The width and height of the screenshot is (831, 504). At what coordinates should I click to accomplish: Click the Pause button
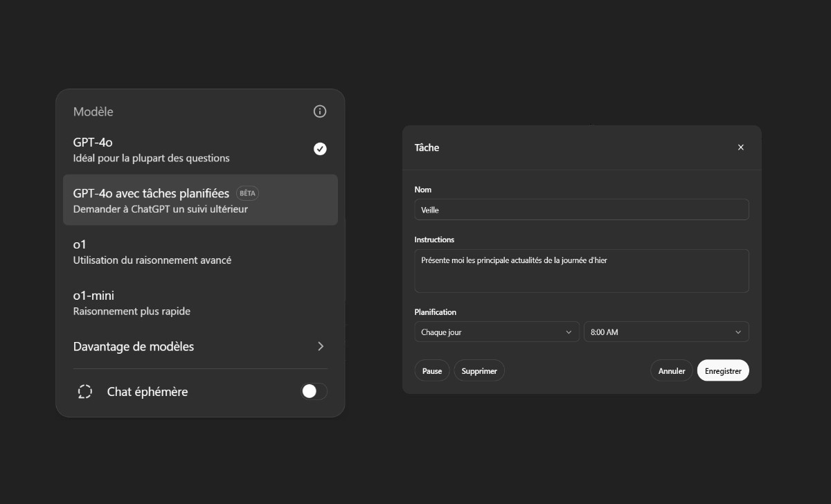coord(432,371)
